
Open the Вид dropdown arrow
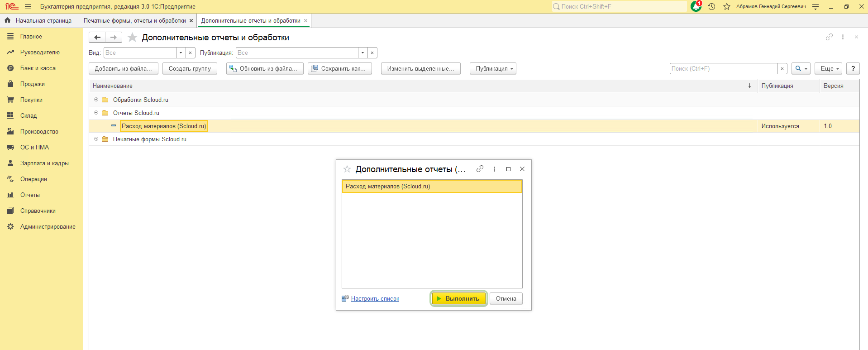click(181, 53)
